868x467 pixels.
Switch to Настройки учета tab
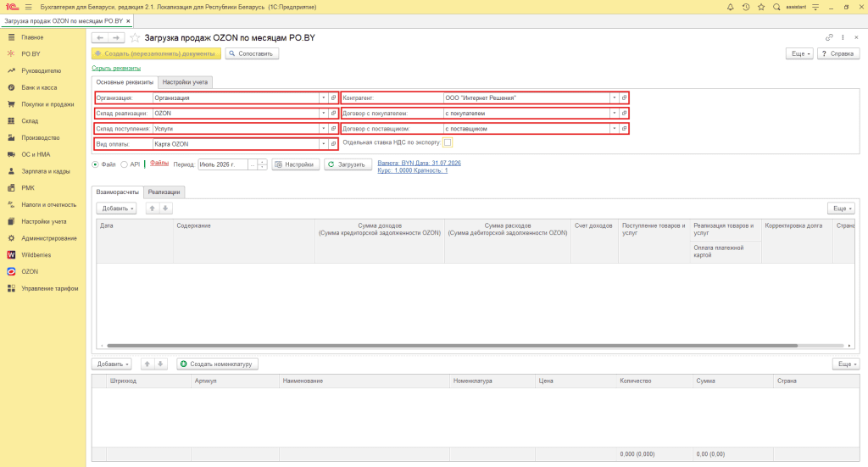185,82
